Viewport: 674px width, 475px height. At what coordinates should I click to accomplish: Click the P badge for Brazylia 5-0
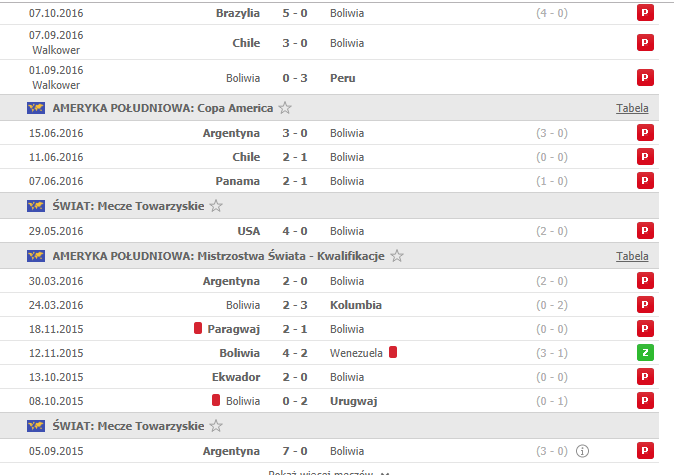[645, 13]
